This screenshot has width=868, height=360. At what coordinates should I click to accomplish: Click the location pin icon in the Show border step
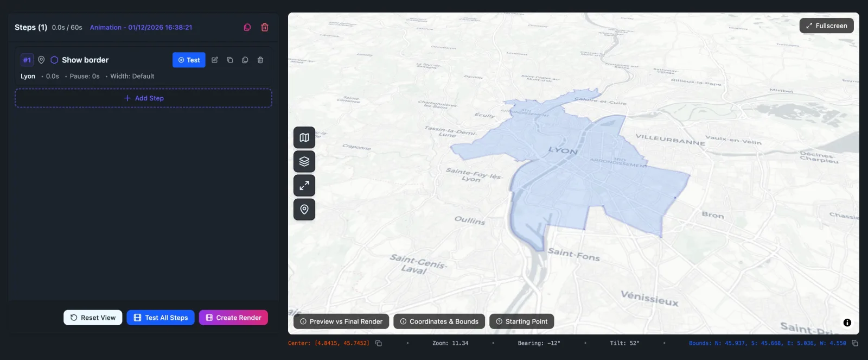click(x=41, y=60)
